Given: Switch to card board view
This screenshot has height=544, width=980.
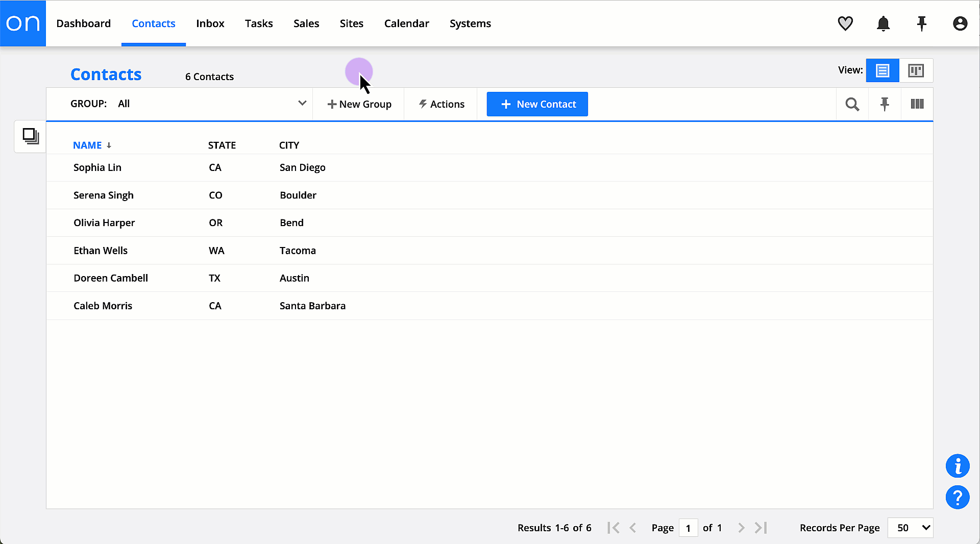Looking at the screenshot, I should pyautogui.click(x=916, y=70).
